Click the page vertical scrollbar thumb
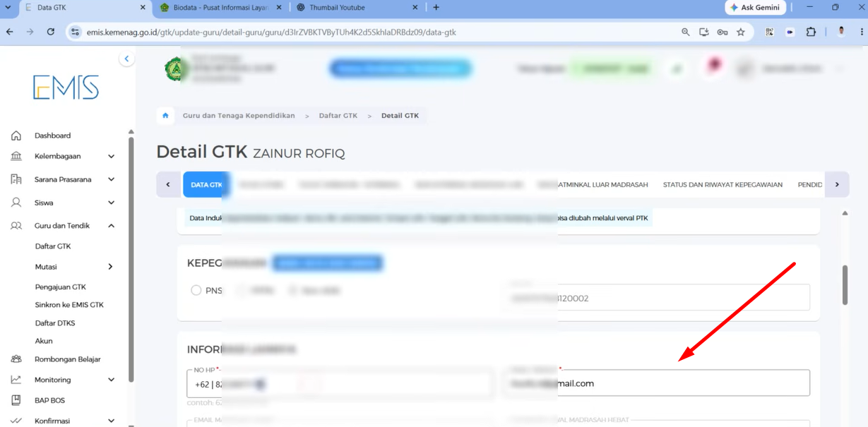 [x=845, y=285]
